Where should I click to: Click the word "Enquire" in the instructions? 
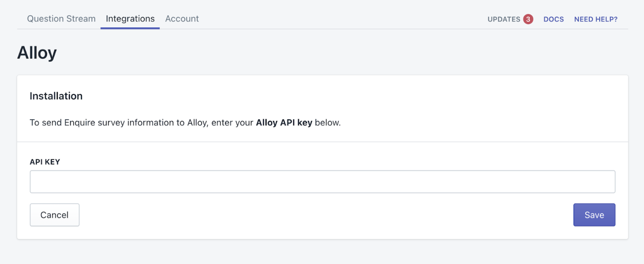click(x=80, y=123)
